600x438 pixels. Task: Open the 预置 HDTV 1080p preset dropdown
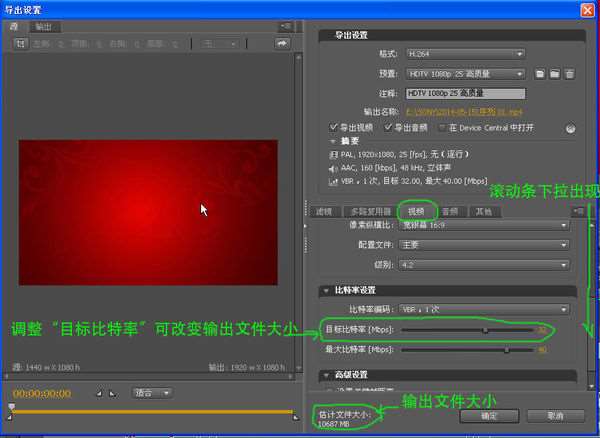click(x=465, y=74)
